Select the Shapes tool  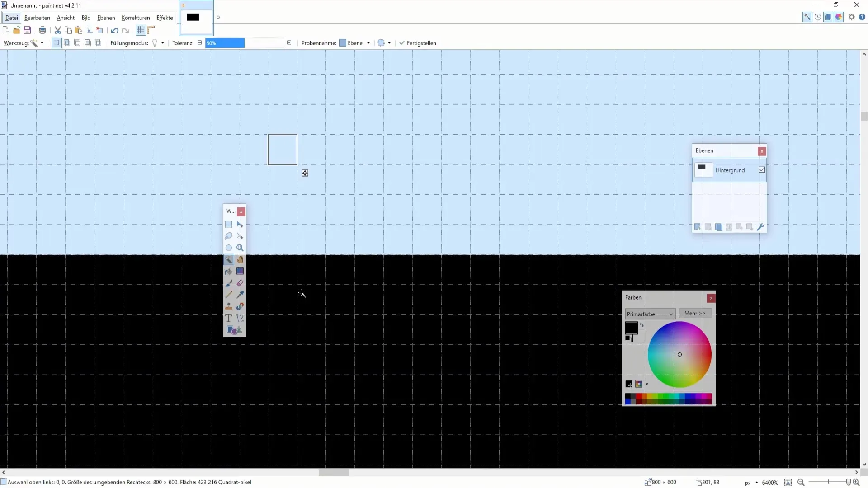234,330
